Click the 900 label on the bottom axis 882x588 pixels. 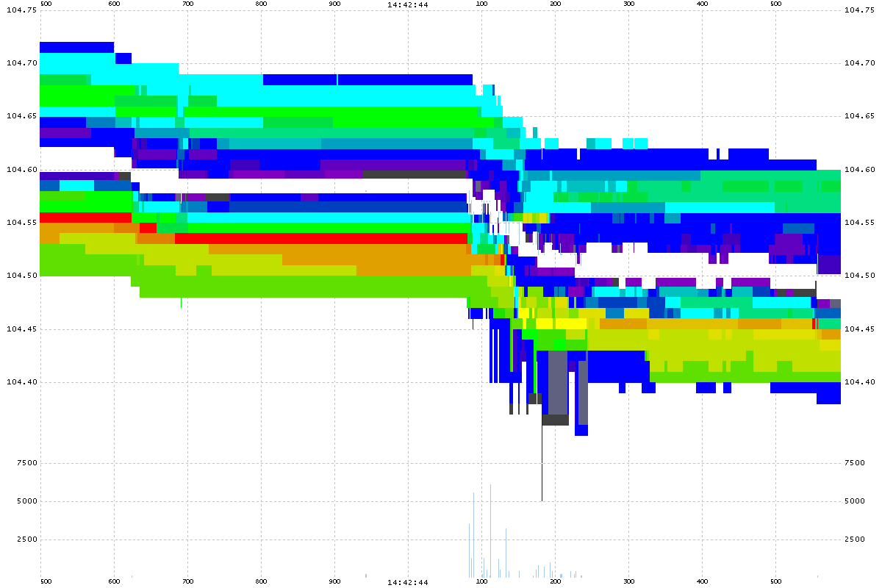point(334,582)
